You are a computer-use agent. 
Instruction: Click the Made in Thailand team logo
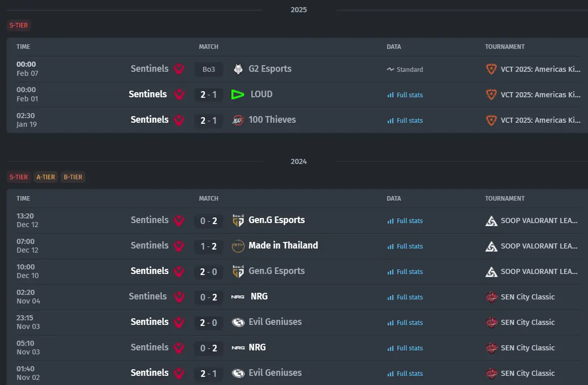pyautogui.click(x=238, y=246)
